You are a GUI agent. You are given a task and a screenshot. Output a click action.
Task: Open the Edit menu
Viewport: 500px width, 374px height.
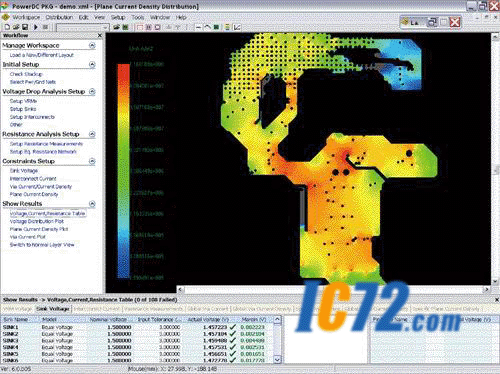83,17
